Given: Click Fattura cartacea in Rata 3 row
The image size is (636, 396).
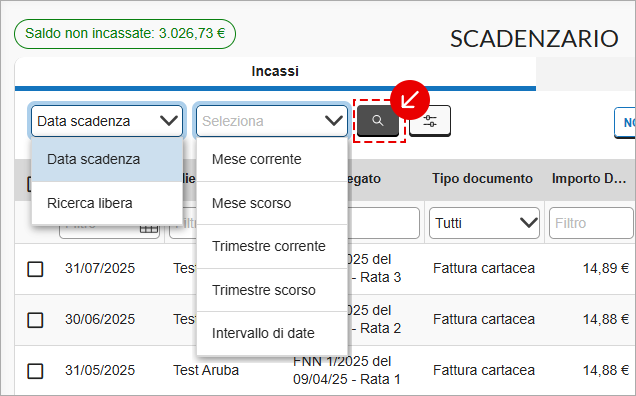Looking at the screenshot, I should click(484, 268).
